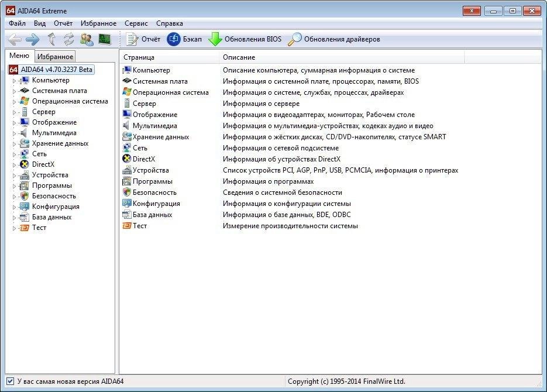Select Конфигурация in the tree
Image resolution: width=547 pixels, height=392 pixels.
(56, 207)
